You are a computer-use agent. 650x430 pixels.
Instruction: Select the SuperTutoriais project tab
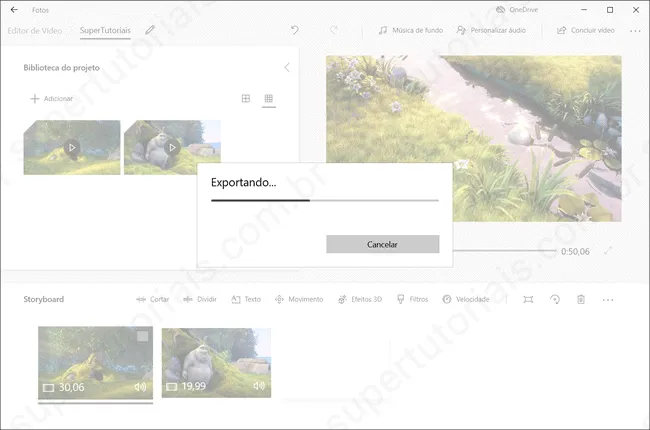tap(105, 30)
